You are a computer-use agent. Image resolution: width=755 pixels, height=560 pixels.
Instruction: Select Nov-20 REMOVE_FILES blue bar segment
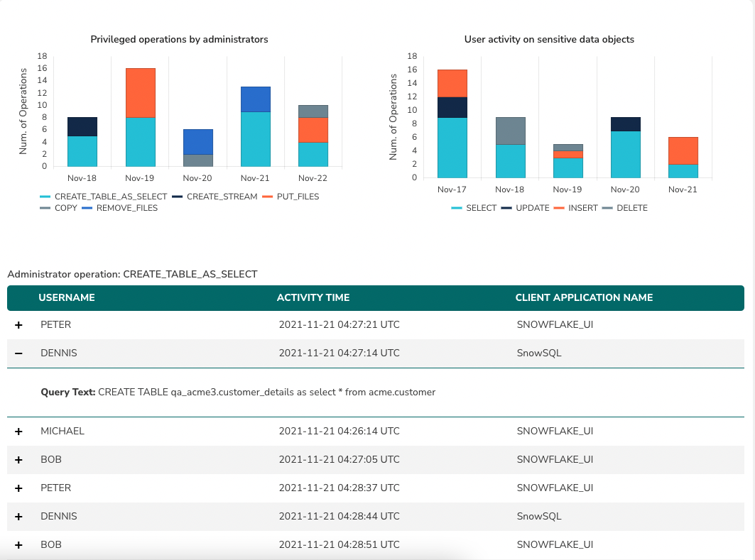198,142
